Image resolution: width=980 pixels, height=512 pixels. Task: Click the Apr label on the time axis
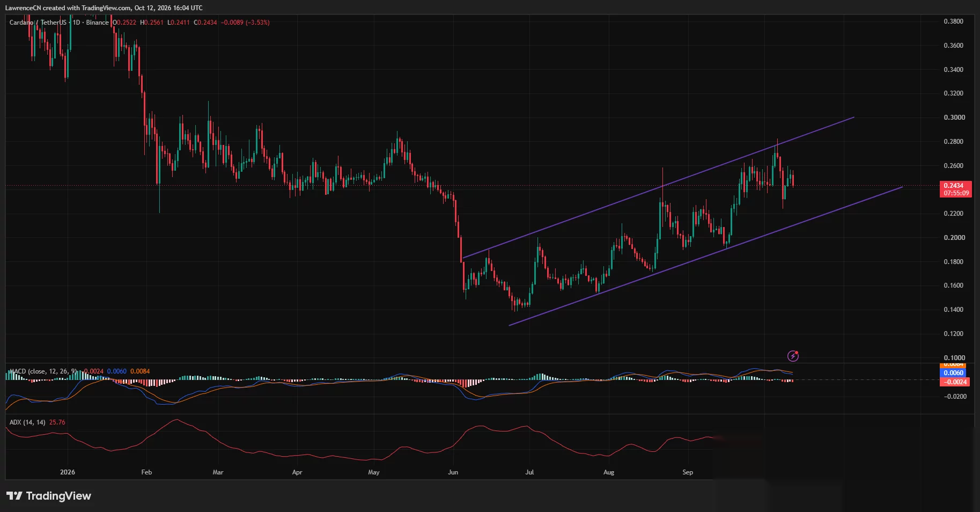click(x=297, y=472)
